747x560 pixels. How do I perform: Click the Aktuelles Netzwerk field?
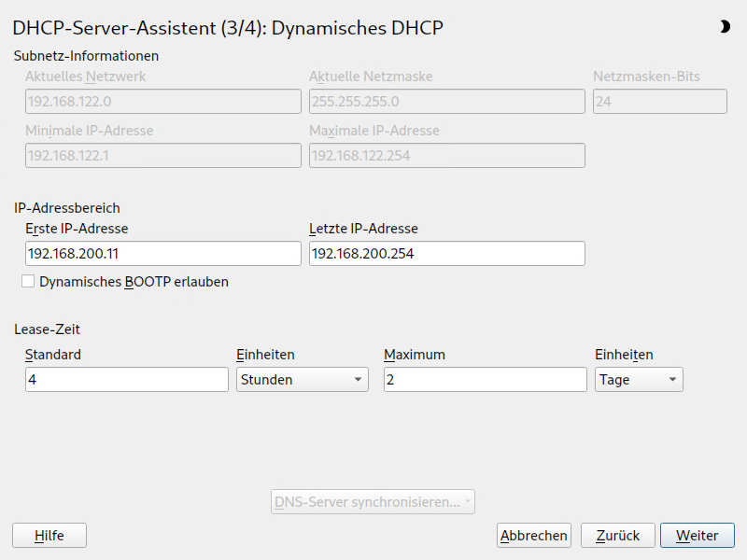[163, 102]
